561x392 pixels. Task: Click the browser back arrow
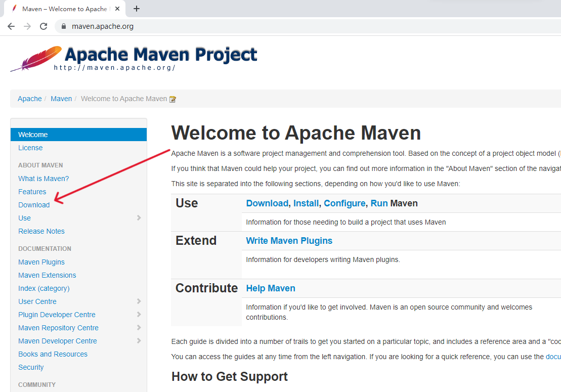[x=11, y=26]
